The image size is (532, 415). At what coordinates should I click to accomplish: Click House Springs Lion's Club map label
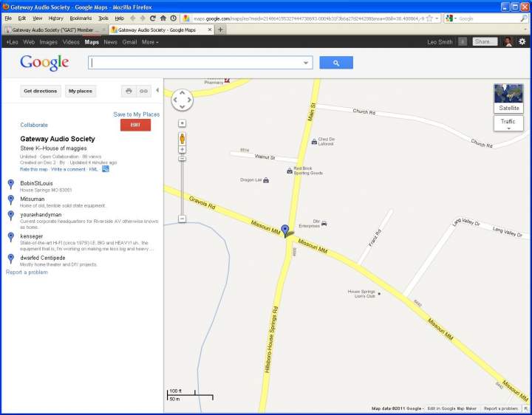(x=361, y=294)
